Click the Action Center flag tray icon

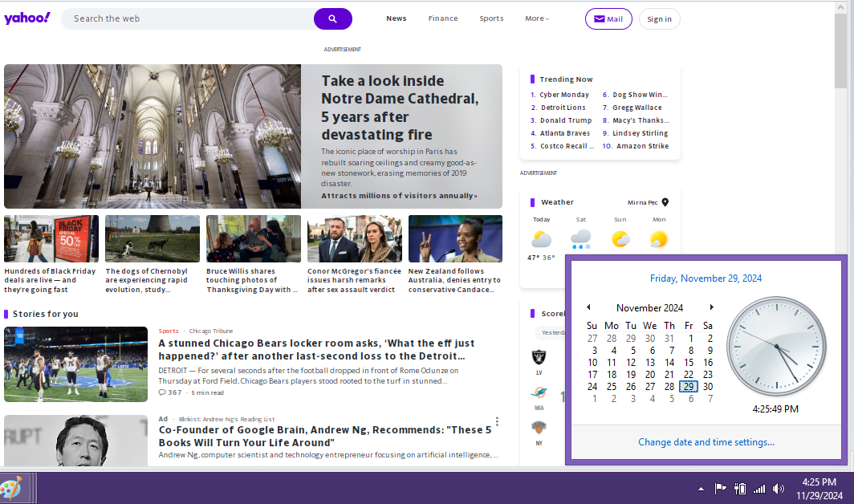pos(720,488)
